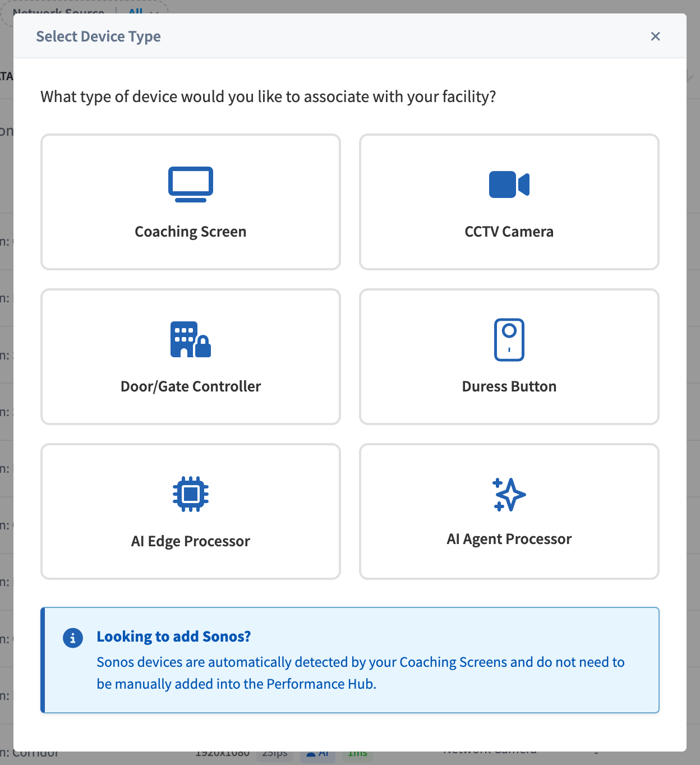Viewport: 700px width, 765px height.
Task: Choose the Coaching Screen label
Action: 191,232
